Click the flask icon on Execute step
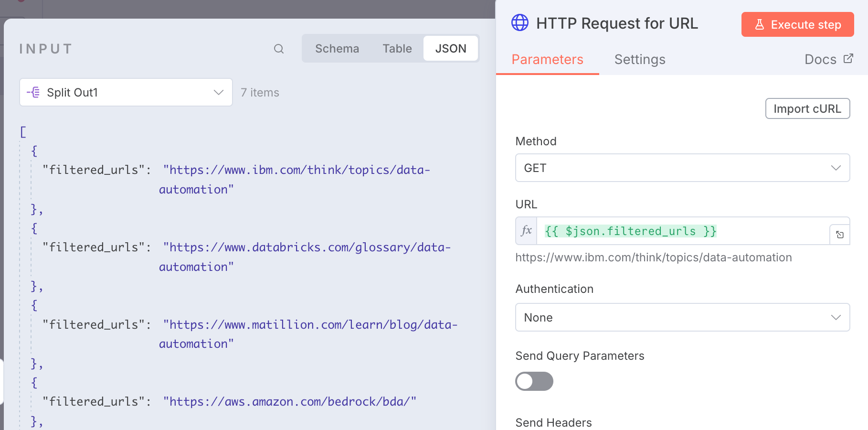Viewport: 868px width, 430px height. tap(759, 24)
